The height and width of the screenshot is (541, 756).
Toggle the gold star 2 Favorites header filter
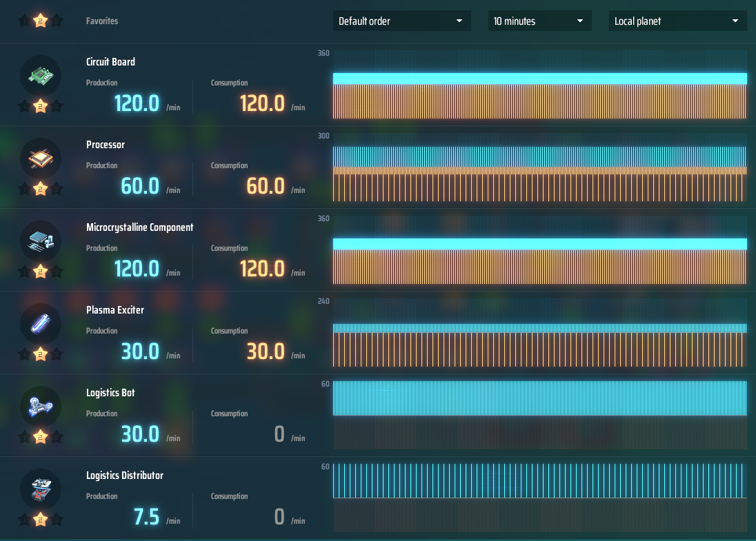pos(41,21)
